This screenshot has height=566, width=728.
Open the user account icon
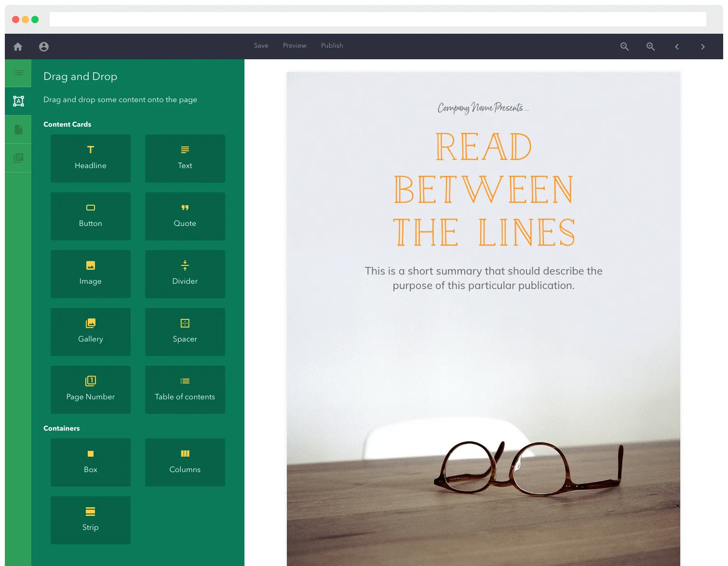pyautogui.click(x=44, y=47)
